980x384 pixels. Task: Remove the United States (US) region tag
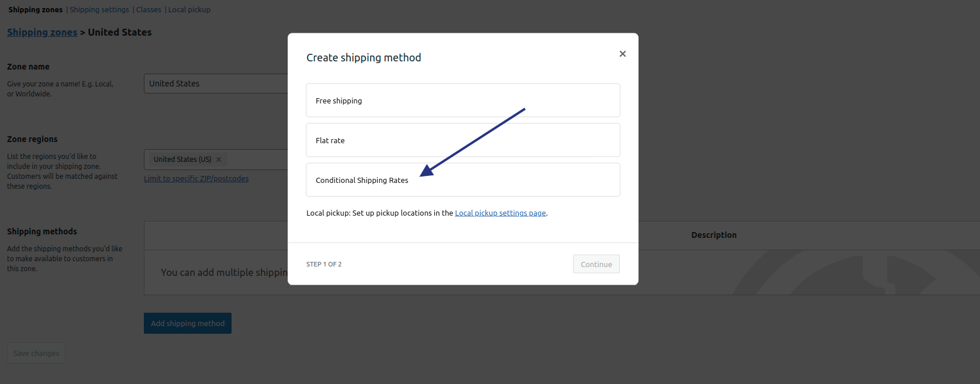[x=219, y=160]
